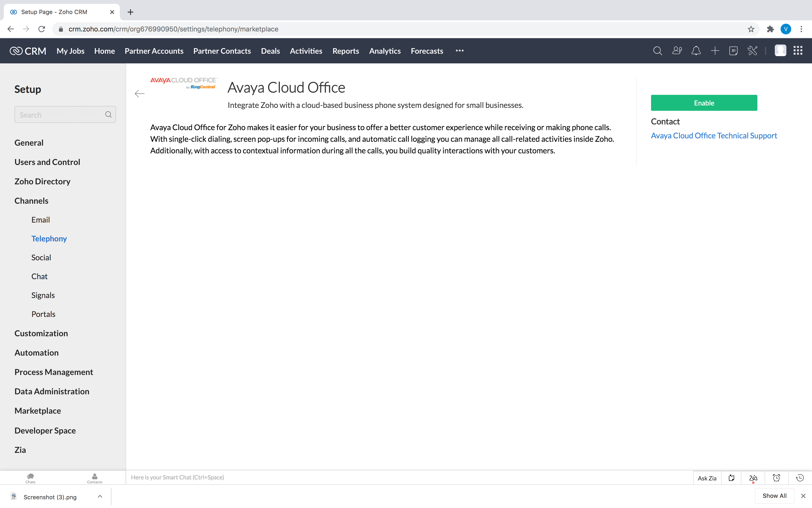812x508 pixels.
Task: Click browser back arrow
Action: [10, 29]
